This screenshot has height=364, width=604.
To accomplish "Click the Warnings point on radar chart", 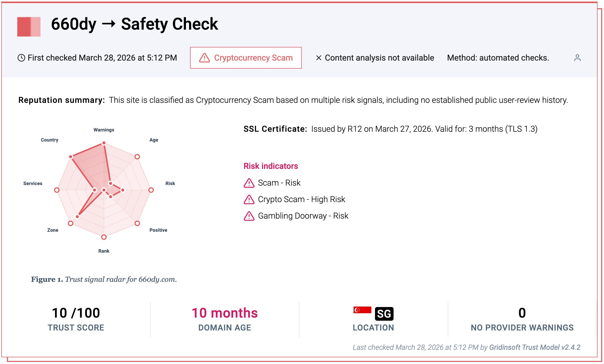I will tap(104, 143).
